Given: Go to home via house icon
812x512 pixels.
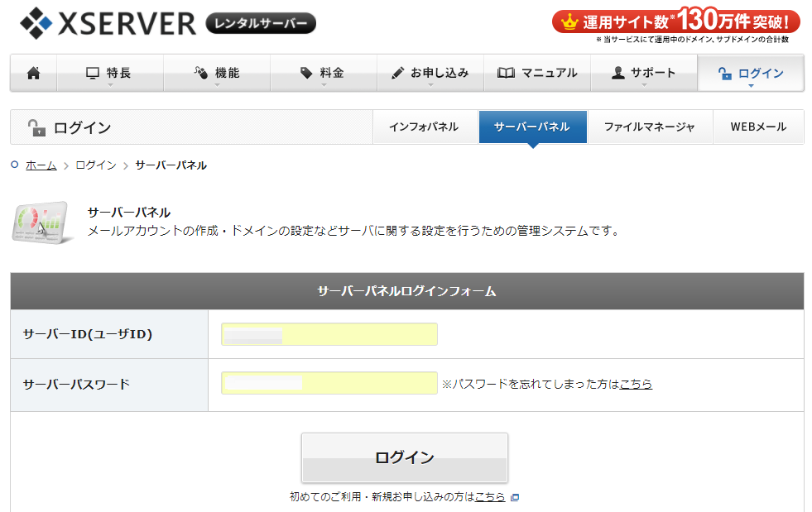Looking at the screenshot, I should (34, 73).
